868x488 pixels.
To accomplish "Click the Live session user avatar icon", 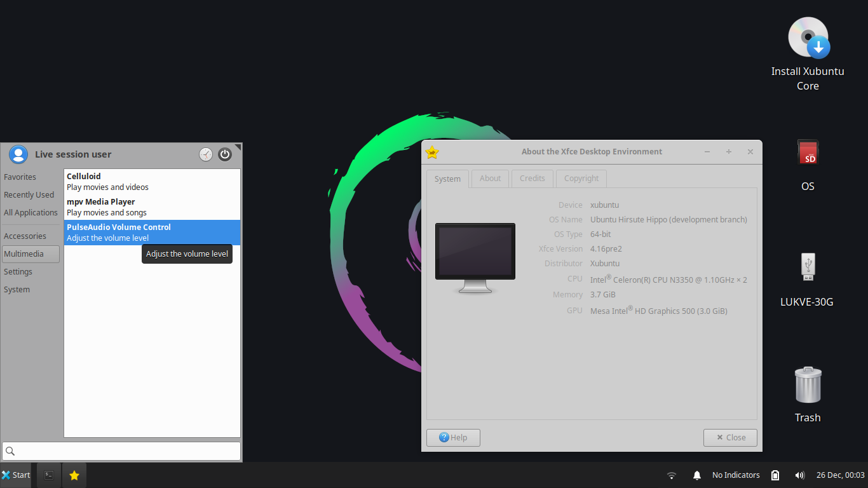I will tap(18, 154).
